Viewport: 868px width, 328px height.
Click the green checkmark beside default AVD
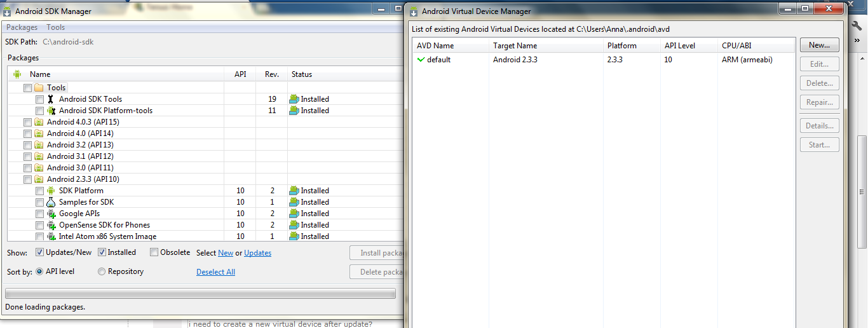pos(421,60)
